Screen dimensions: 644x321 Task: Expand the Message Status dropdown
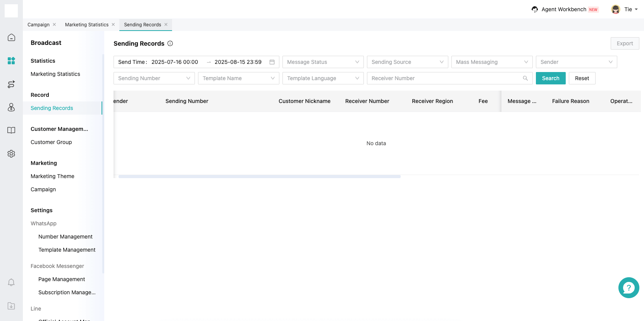click(x=323, y=62)
